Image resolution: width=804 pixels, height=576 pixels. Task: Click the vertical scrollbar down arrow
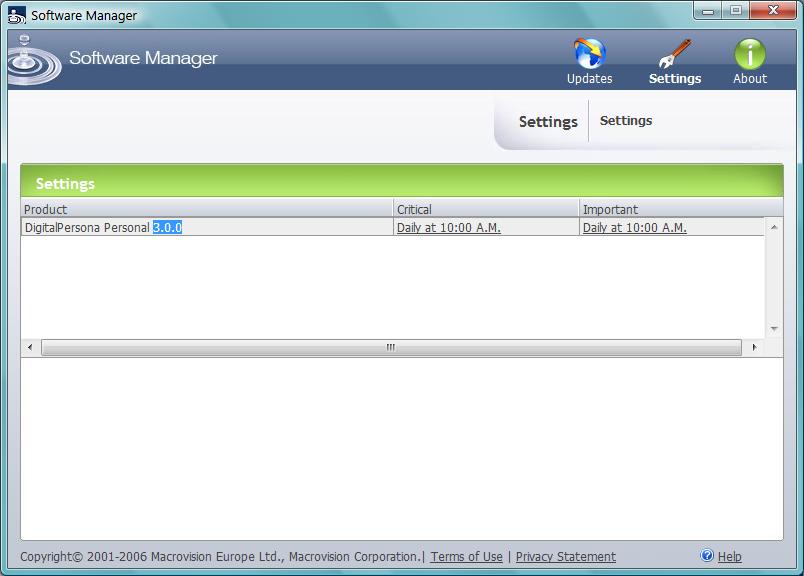tap(774, 329)
